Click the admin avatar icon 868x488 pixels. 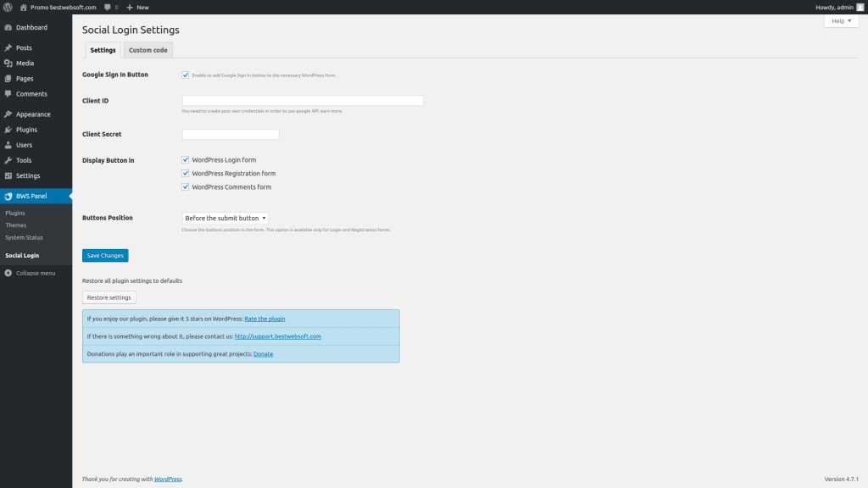(x=860, y=7)
